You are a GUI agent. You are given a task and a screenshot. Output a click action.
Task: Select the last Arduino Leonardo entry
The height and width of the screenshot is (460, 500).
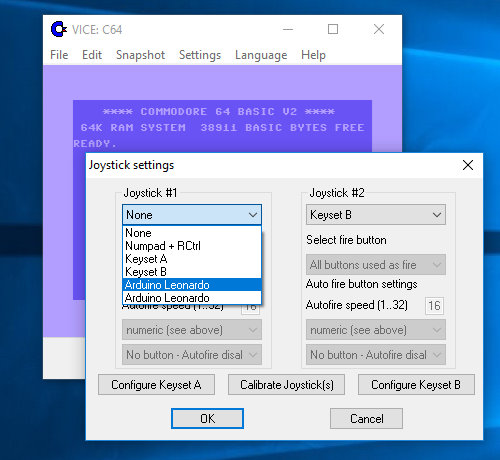(x=192, y=298)
